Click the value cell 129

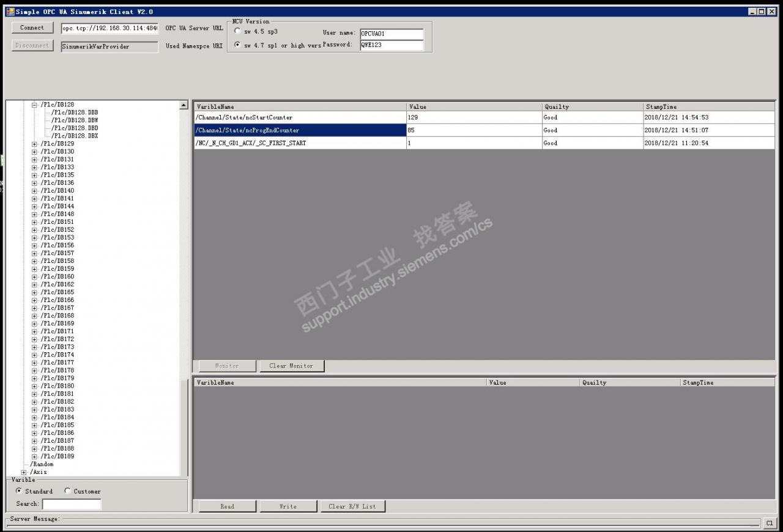(x=474, y=117)
